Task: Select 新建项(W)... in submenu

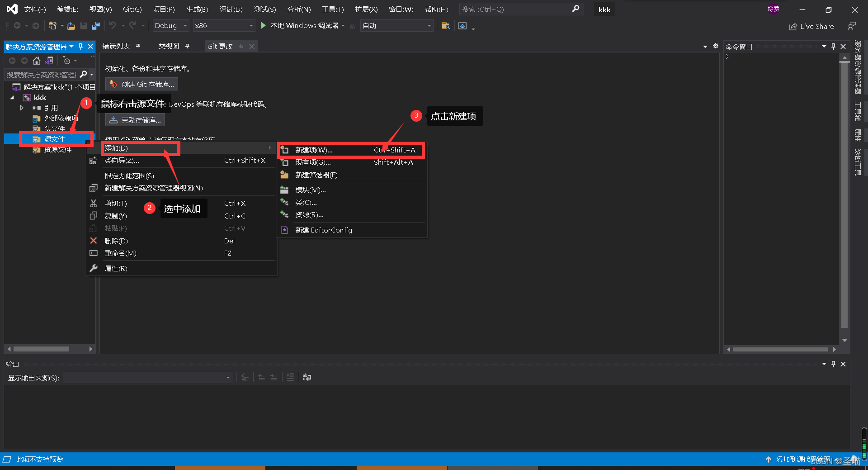Action: click(352, 150)
